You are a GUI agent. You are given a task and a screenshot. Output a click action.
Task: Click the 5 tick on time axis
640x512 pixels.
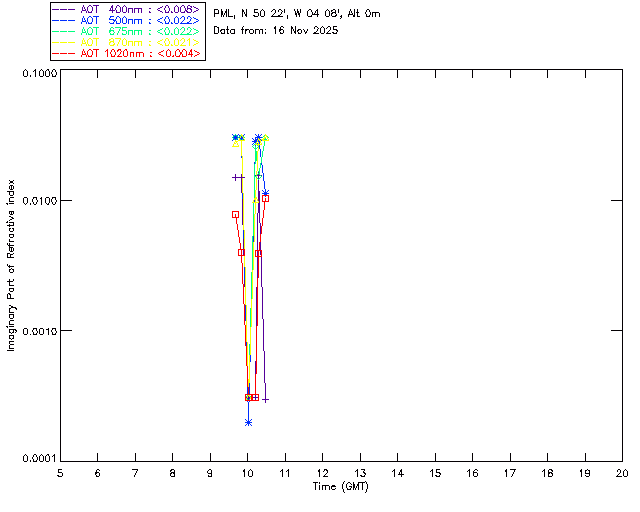pos(60,473)
